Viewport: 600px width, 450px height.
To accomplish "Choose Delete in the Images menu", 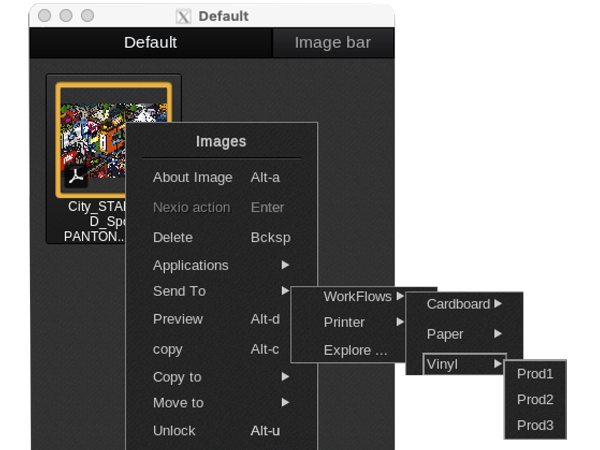I will [x=221, y=237].
